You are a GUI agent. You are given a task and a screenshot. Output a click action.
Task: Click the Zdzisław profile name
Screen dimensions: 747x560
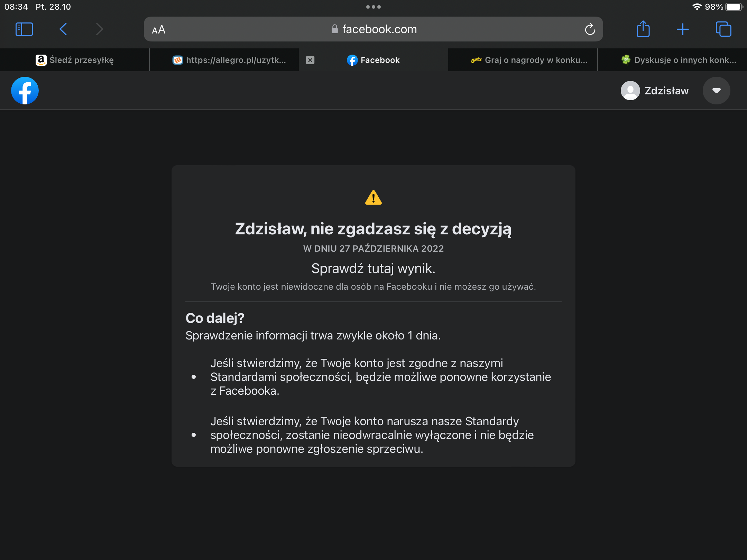click(666, 91)
